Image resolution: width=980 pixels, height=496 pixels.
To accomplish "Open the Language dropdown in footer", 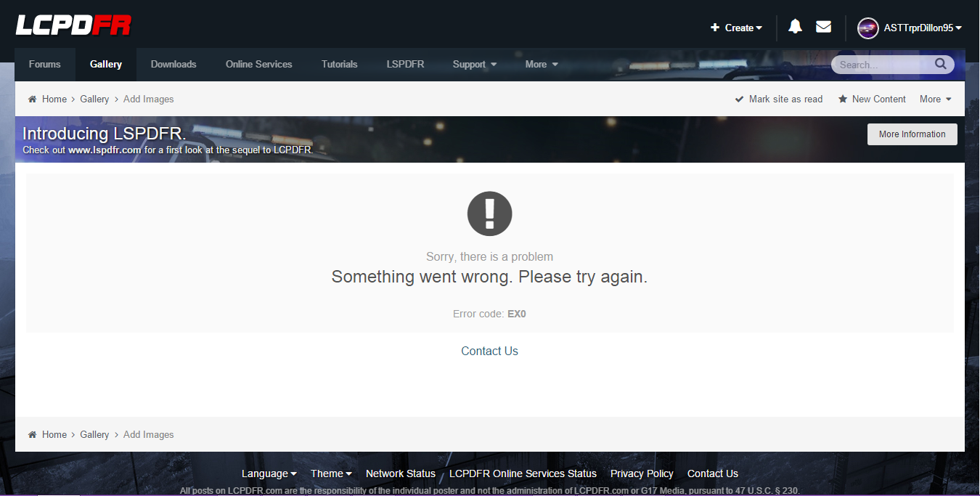I will (x=269, y=473).
